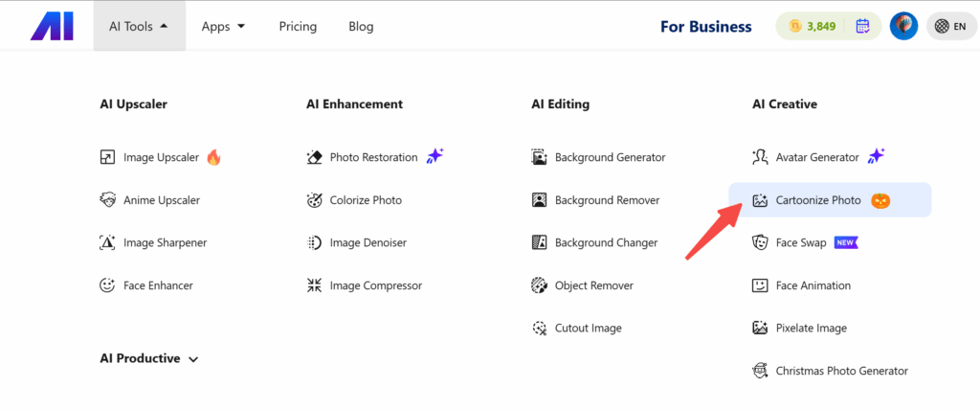
Task: Click the Image Upscaler icon
Action: (x=108, y=157)
